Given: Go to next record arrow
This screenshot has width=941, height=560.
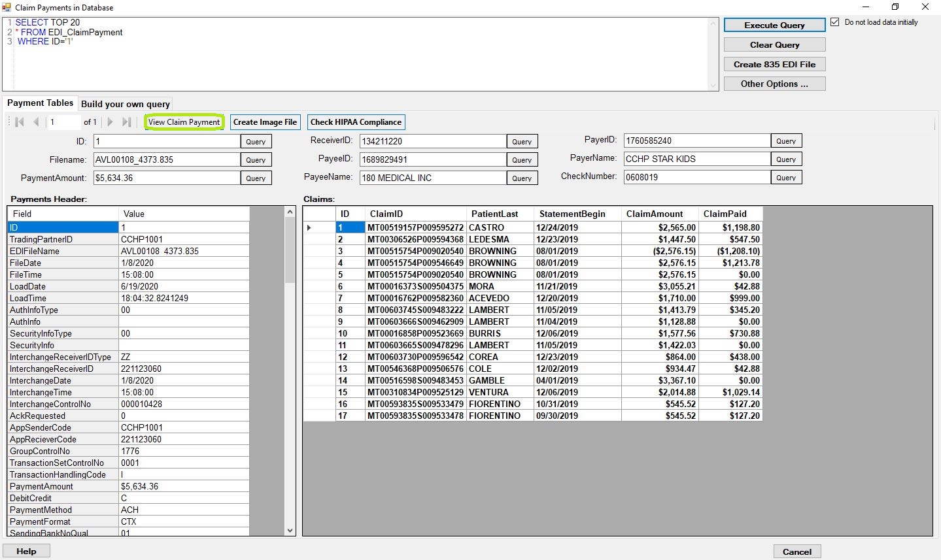Looking at the screenshot, I should click(x=110, y=122).
